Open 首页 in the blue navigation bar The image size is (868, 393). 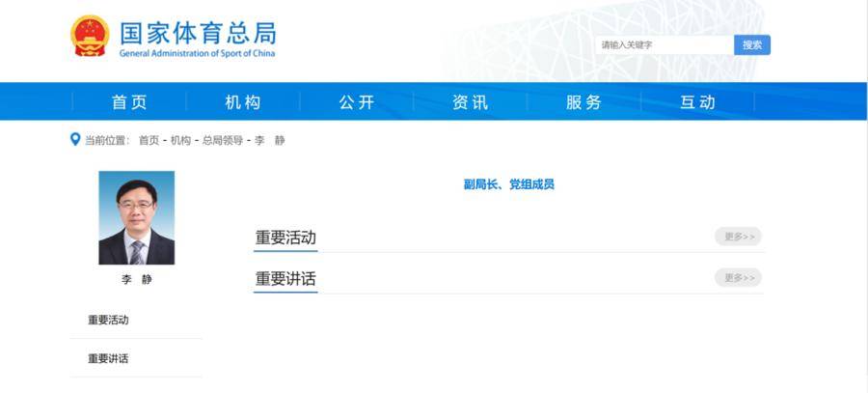coord(129,102)
